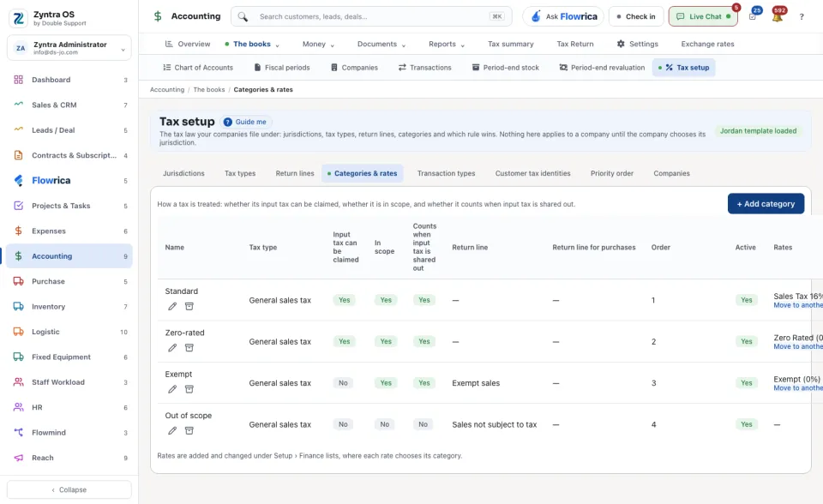
Task: Open Chart of Accounts subnav
Action: 198,68
